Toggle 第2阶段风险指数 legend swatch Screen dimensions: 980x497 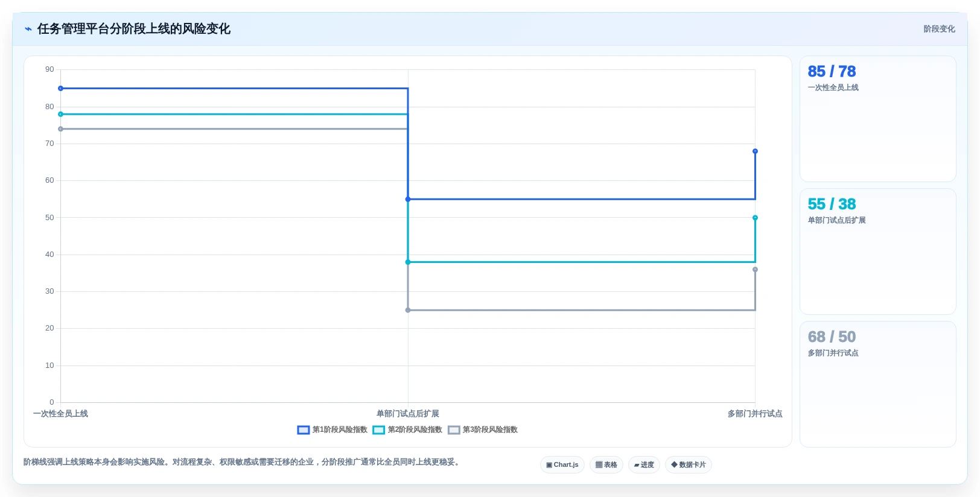(379, 430)
